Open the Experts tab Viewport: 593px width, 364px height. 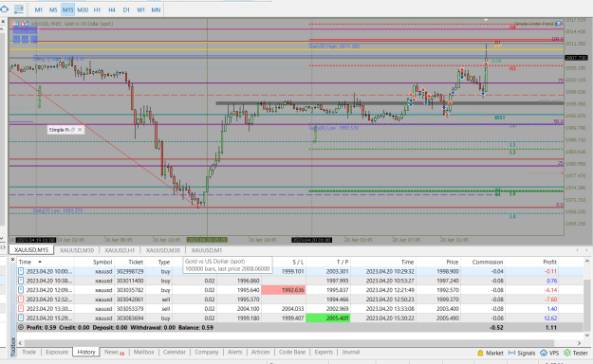pos(324,352)
